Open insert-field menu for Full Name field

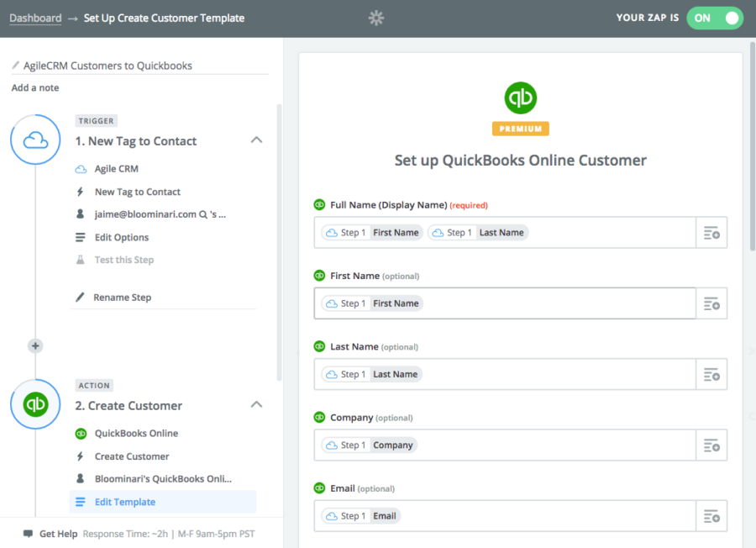tap(711, 233)
